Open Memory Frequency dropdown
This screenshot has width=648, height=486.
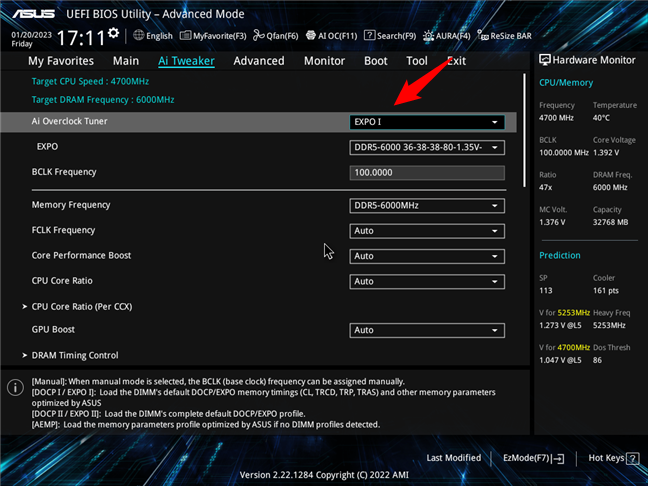[x=427, y=206]
